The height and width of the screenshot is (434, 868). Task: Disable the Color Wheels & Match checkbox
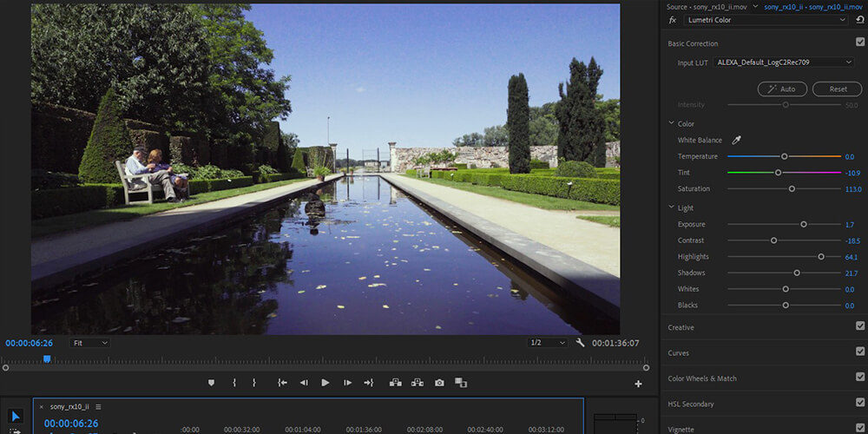click(859, 377)
